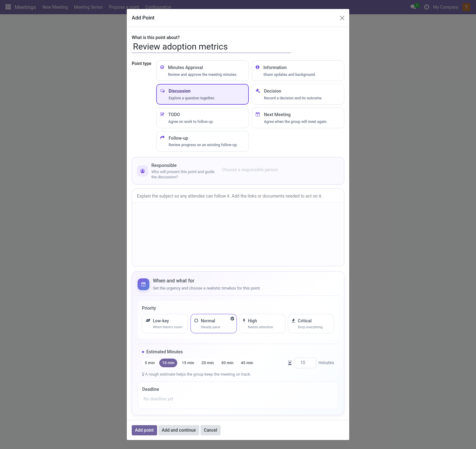Screen dimensions: 476x449
Task: Open the activities clock icon
Action: [427, 7]
